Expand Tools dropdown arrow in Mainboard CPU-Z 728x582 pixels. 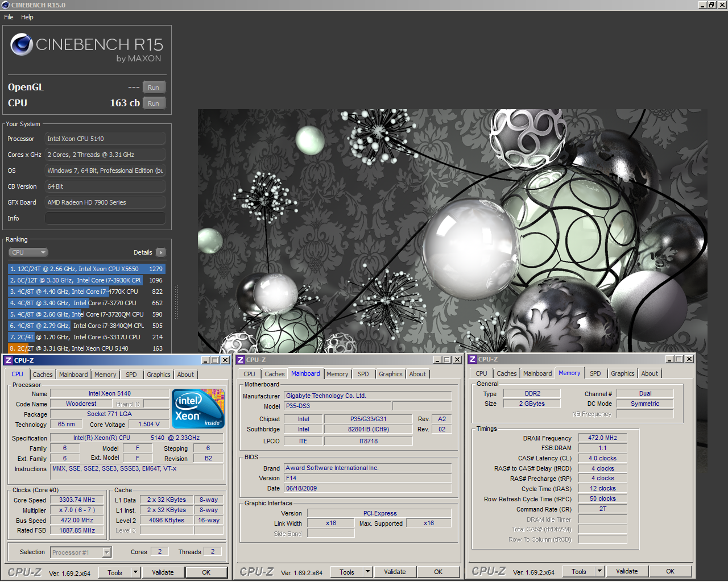(x=368, y=572)
